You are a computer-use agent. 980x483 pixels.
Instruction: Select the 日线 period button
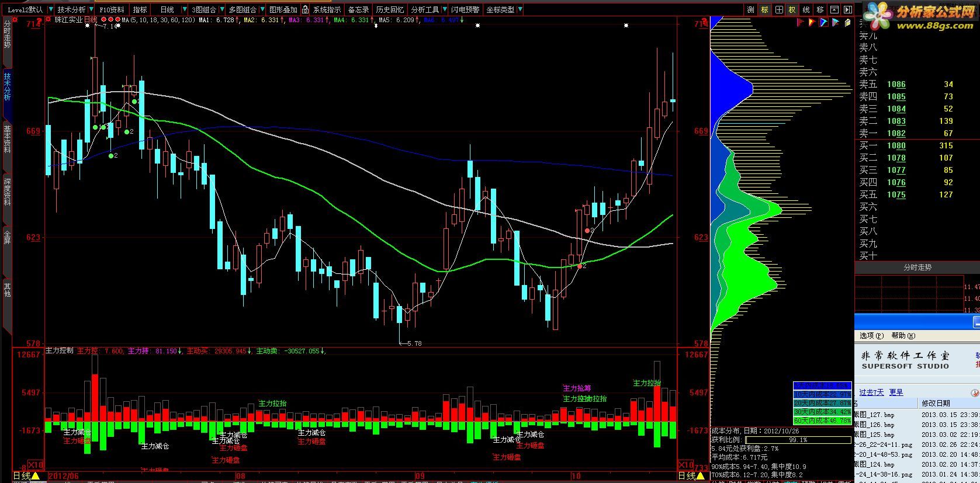[167, 10]
